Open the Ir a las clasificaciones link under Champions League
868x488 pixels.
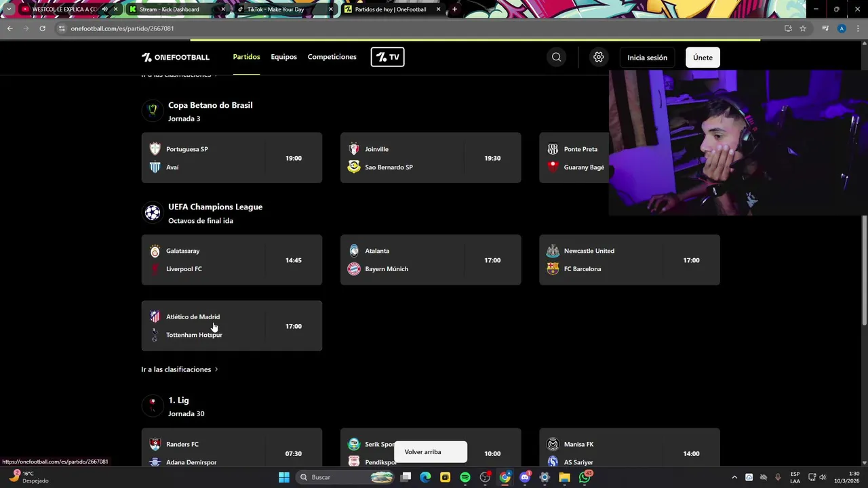[x=180, y=369]
